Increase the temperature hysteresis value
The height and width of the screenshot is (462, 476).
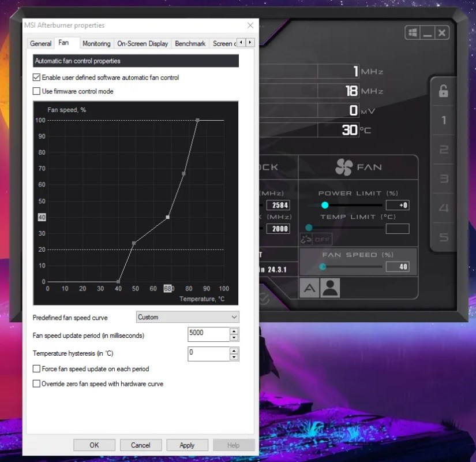pyautogui.click(x=234, y=351)
